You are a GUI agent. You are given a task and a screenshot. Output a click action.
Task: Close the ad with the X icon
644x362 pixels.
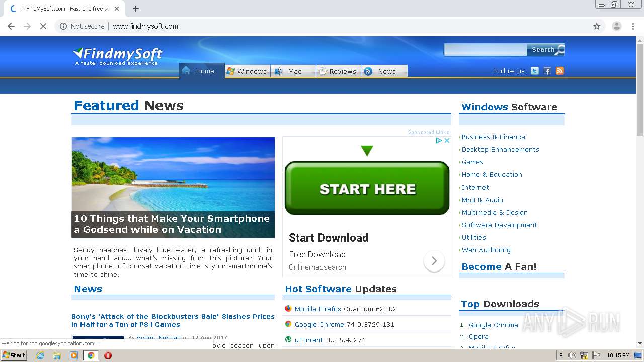446,141
